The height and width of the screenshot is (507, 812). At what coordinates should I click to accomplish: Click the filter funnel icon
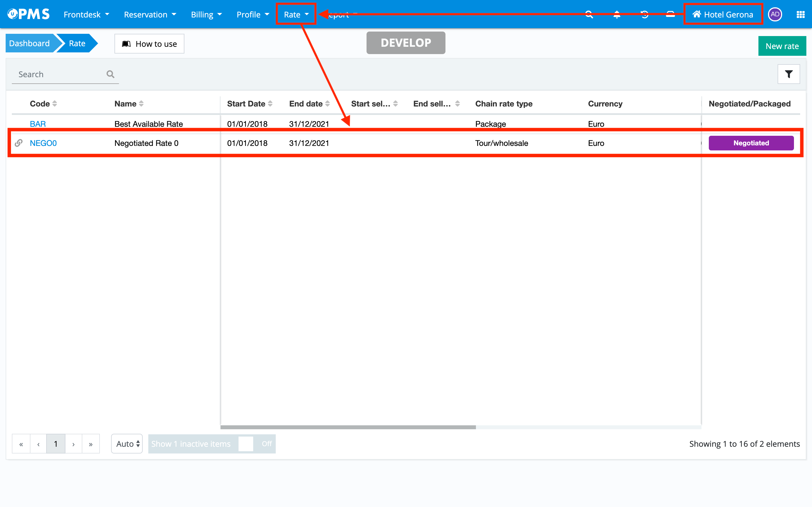tap(789, 74)
